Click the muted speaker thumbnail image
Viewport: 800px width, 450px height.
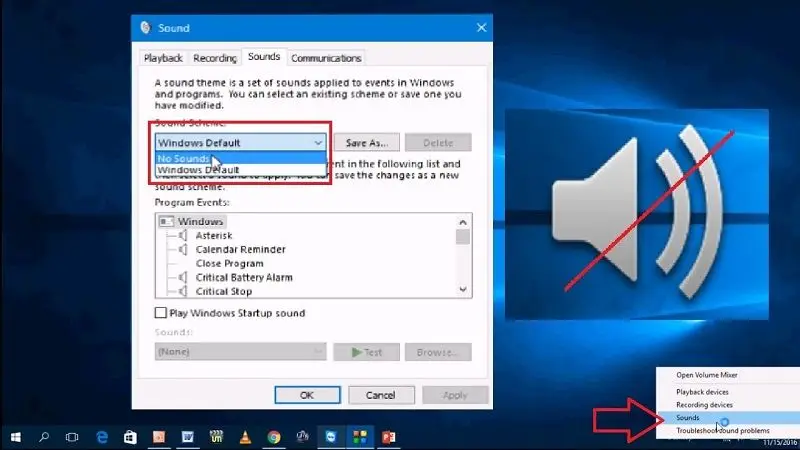(637, 214)
